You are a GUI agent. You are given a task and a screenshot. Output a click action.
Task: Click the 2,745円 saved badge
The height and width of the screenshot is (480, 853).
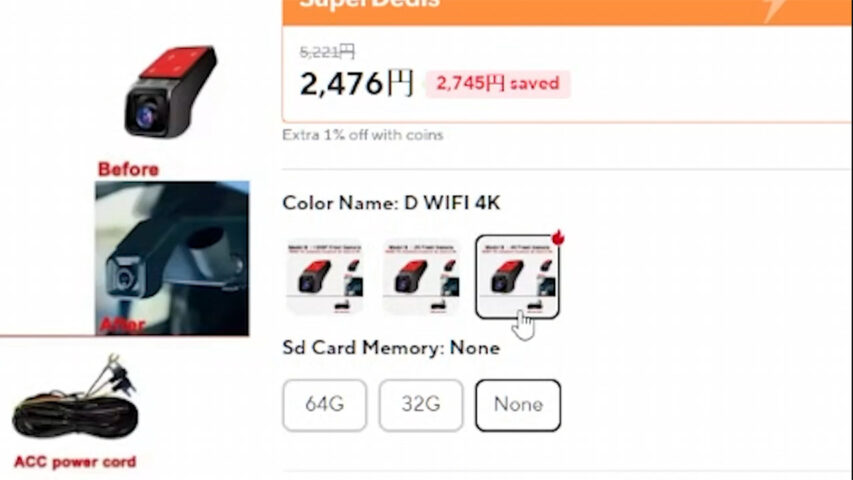[498, 84]
